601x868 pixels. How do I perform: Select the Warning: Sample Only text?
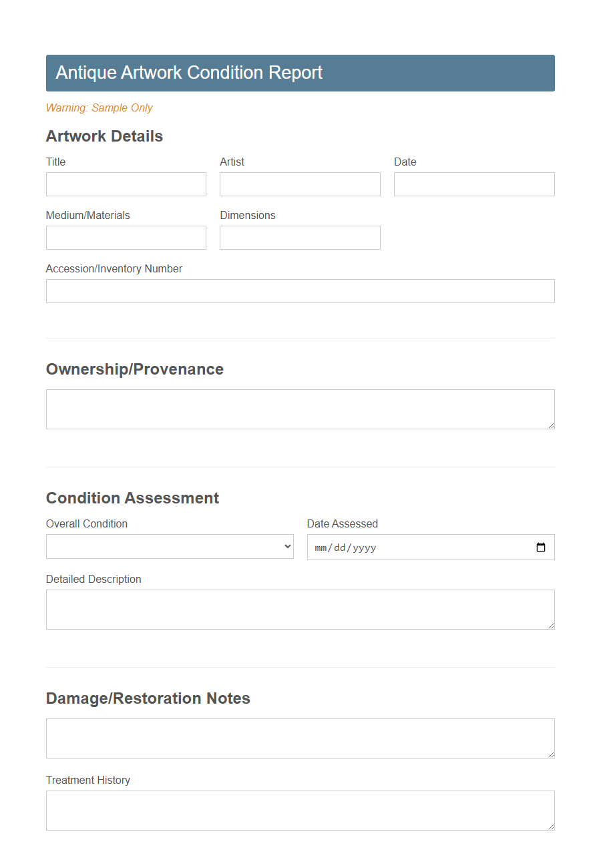[x=99, y=107]
